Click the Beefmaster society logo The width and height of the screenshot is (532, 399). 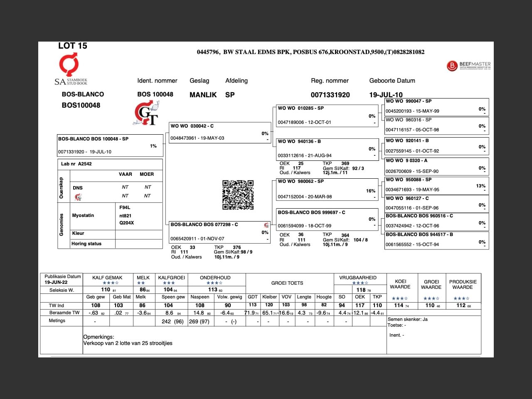[x=468, y=66]
